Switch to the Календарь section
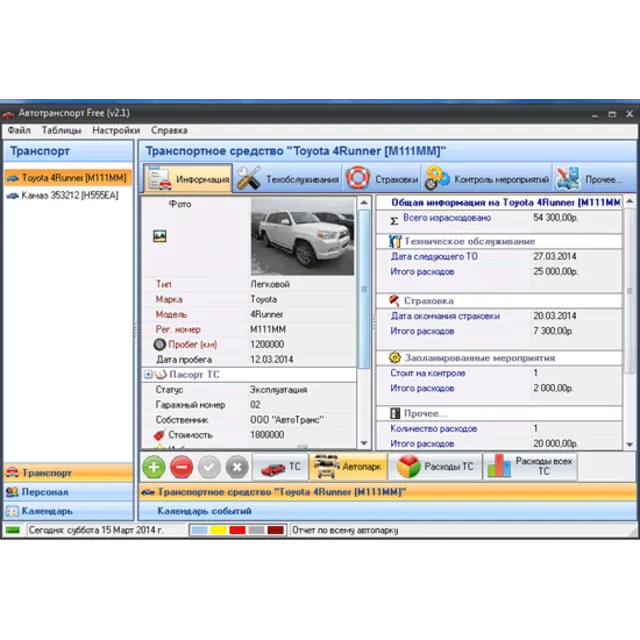This screenshot has height=640, width=640. click(68, 511)
